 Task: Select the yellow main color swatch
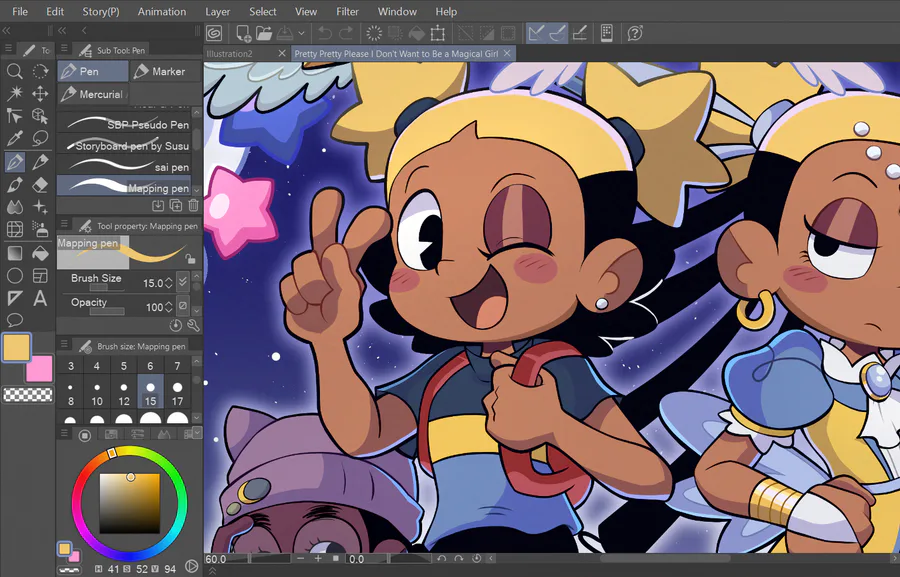(16, 348)
